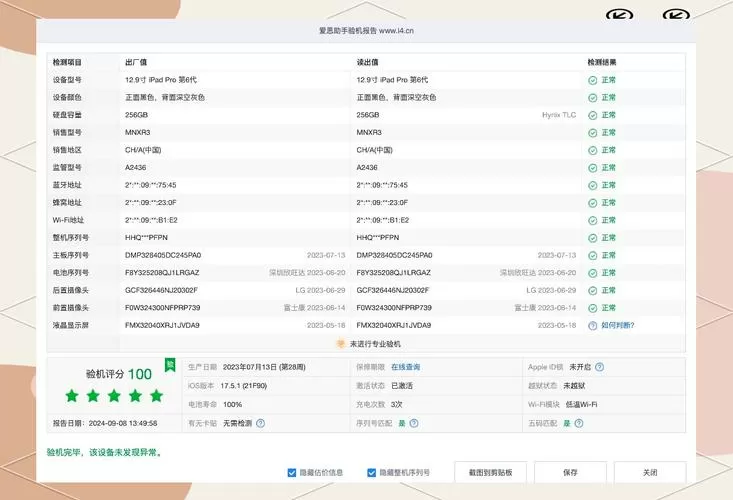Click the green check icon in 销售地区 row
The image size is (733, 500).
[x=592, y=150]
